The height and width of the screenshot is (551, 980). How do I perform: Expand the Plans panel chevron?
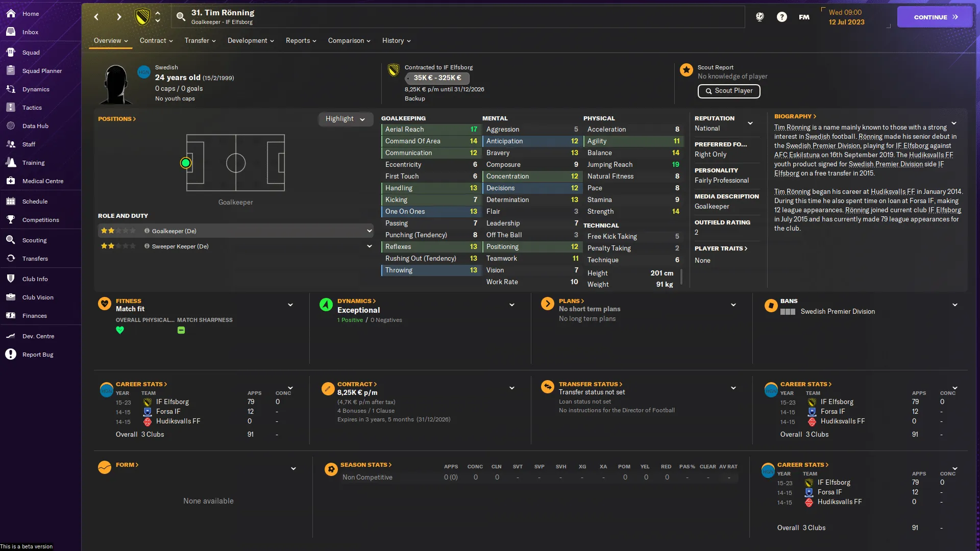coord(733,305)
